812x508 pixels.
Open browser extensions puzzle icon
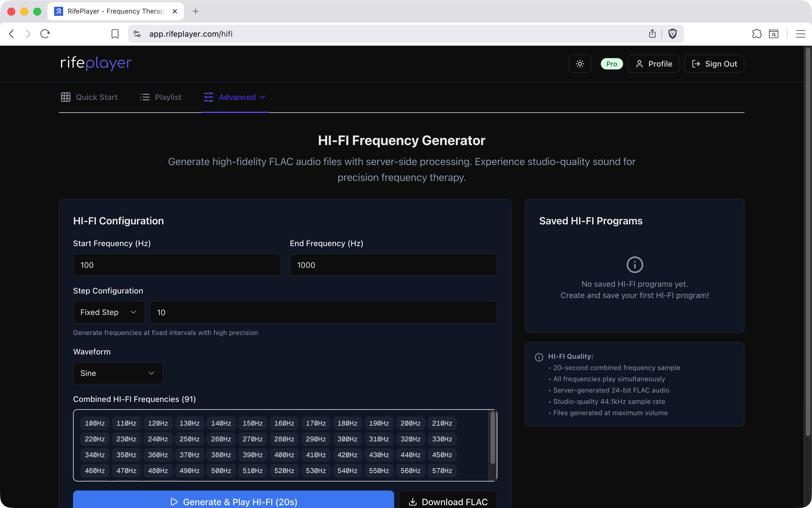pyautogui.click(x=757, y=34)
